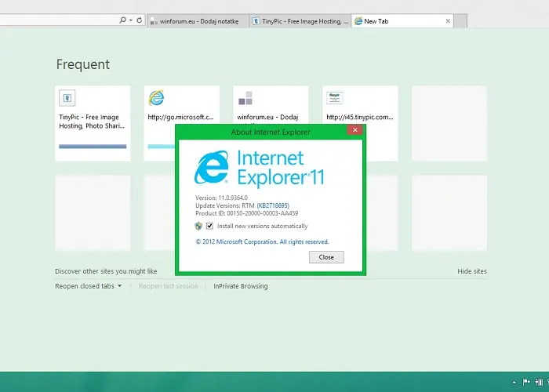Expand the Reopen closed tabs dropdown
This screenshot has width=549, height=392.
pyautogui.click(x=88, y=286)
